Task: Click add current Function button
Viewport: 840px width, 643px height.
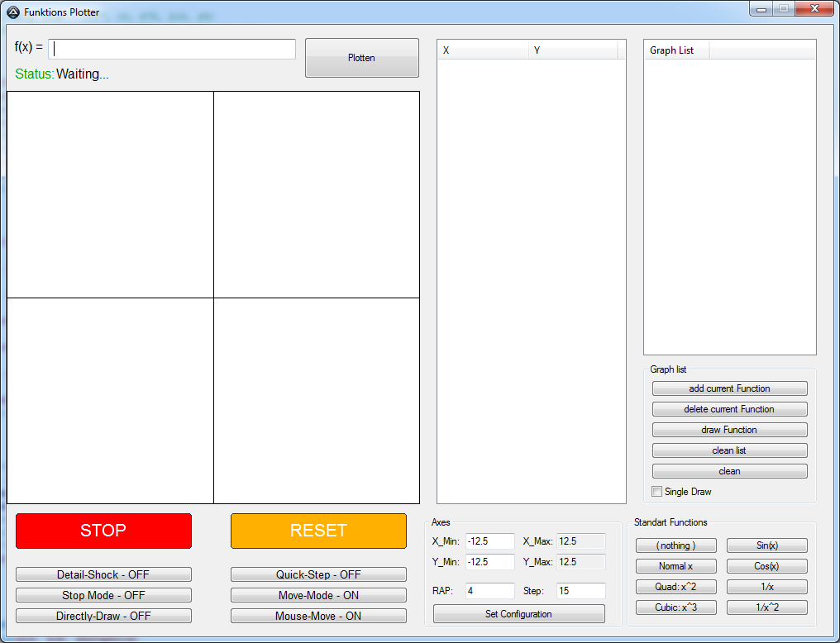Action: 729,388
